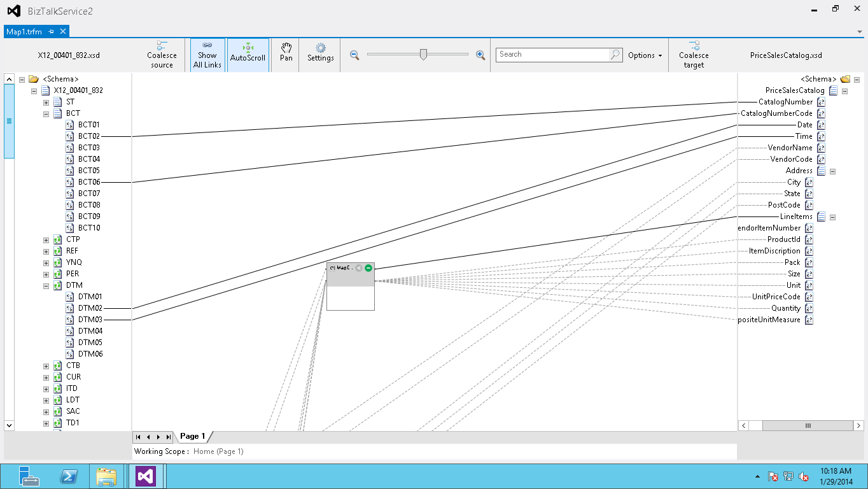Expand the ST segment node
The width and height of the screenshot is (868, 489).
[46, 102]
